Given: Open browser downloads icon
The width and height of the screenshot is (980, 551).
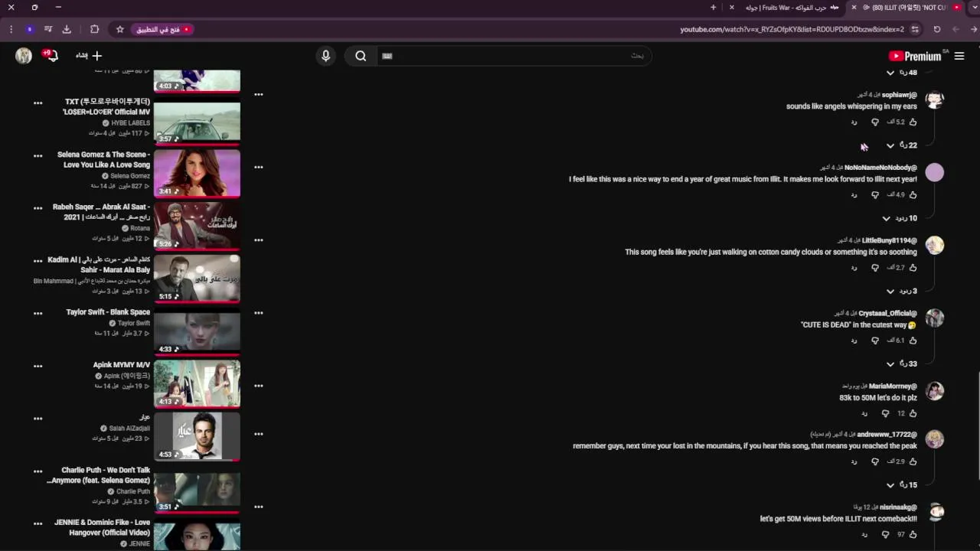Looking at the screenshot, I should [67, 29].
